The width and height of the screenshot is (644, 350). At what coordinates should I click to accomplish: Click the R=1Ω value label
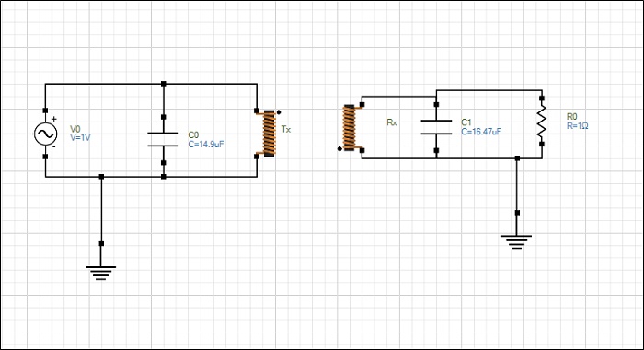[577, 126]
